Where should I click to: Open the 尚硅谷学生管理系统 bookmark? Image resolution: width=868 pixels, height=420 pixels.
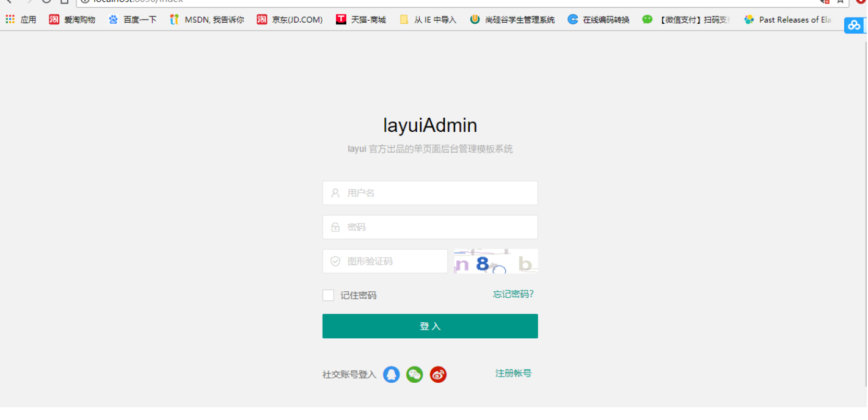point(512,20)
